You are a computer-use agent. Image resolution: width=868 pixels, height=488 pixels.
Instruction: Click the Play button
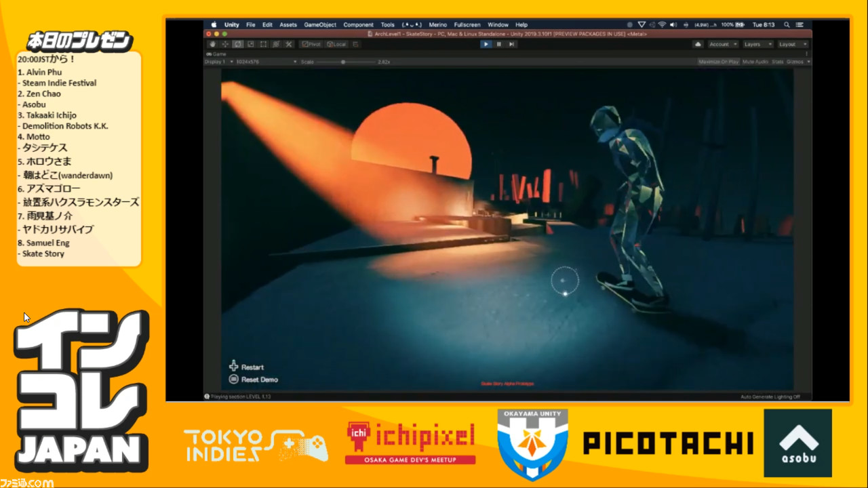pos(486,44)
